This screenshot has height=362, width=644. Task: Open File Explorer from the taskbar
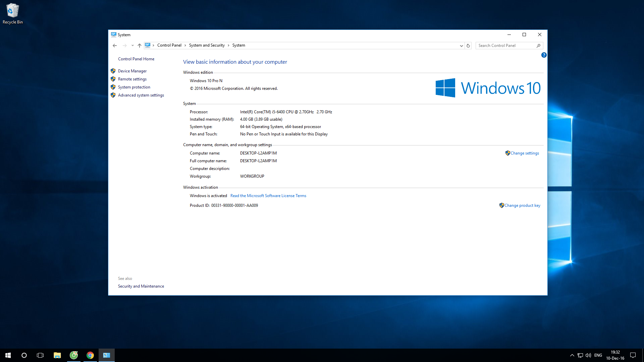tap(57, 355)
